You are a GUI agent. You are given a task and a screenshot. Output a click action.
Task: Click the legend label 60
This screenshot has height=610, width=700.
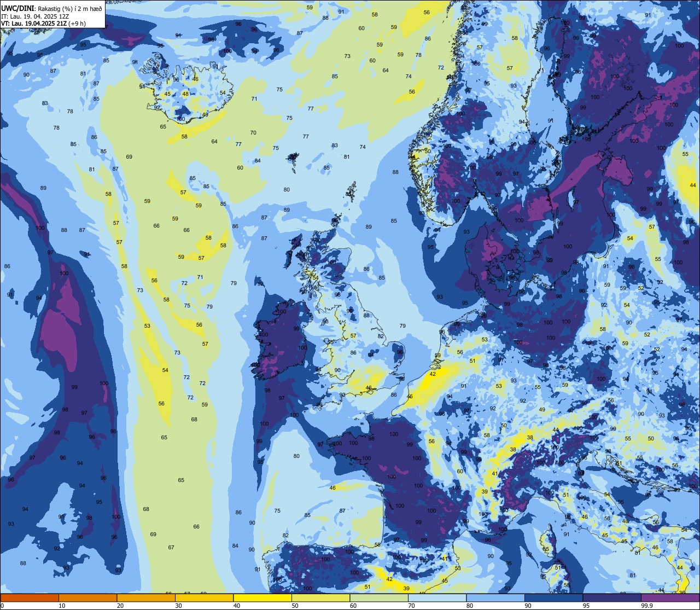click(353, 606)
